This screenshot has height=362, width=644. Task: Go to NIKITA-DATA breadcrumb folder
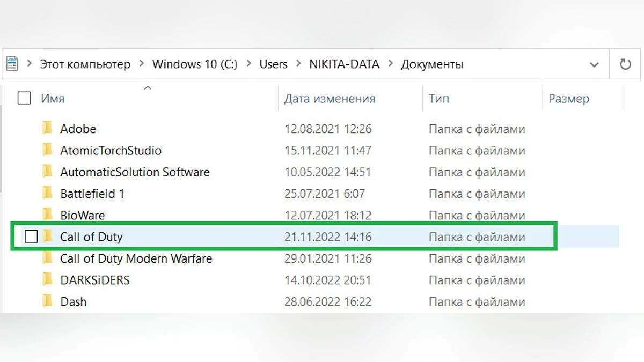[x=344, y=64]
